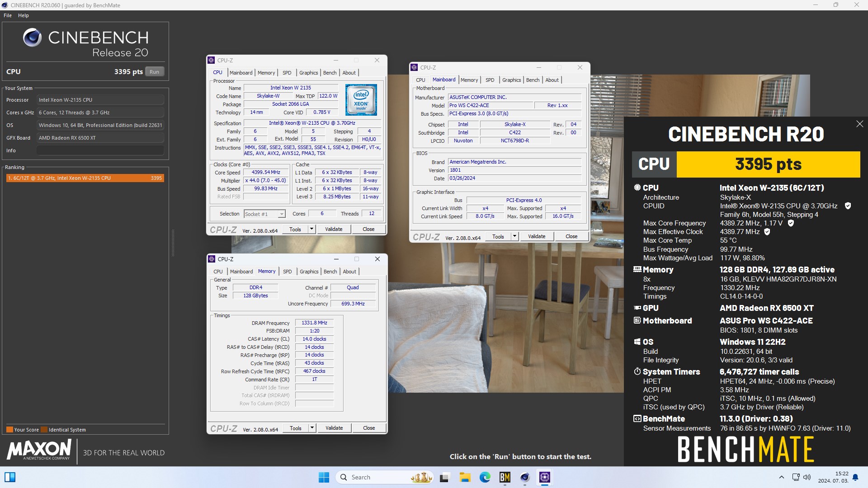Click shield icon beside Max Effective Clock

(x=767, y=232)
